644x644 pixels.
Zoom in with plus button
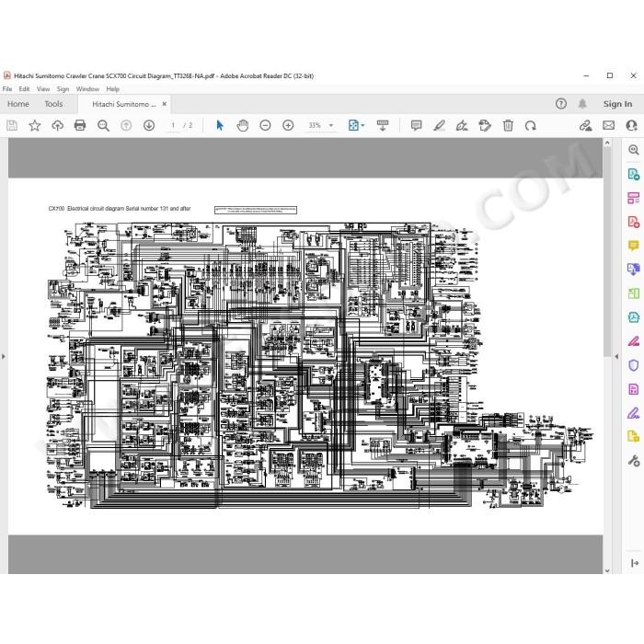[x=288, y=125]
